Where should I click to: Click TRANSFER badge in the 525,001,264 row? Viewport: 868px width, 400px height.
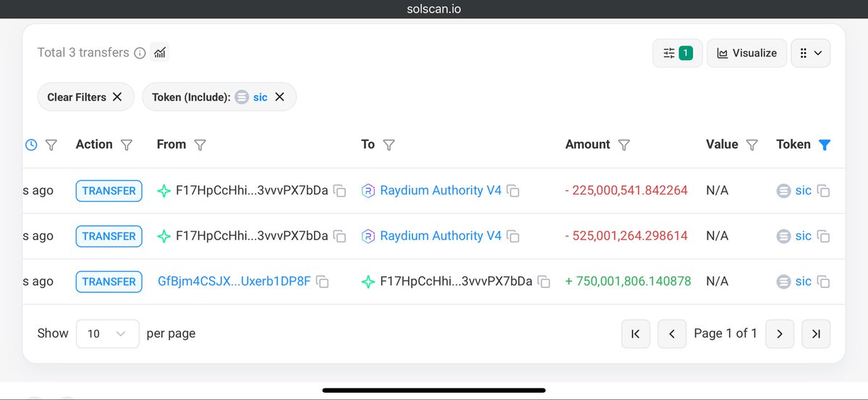(109, 236)
